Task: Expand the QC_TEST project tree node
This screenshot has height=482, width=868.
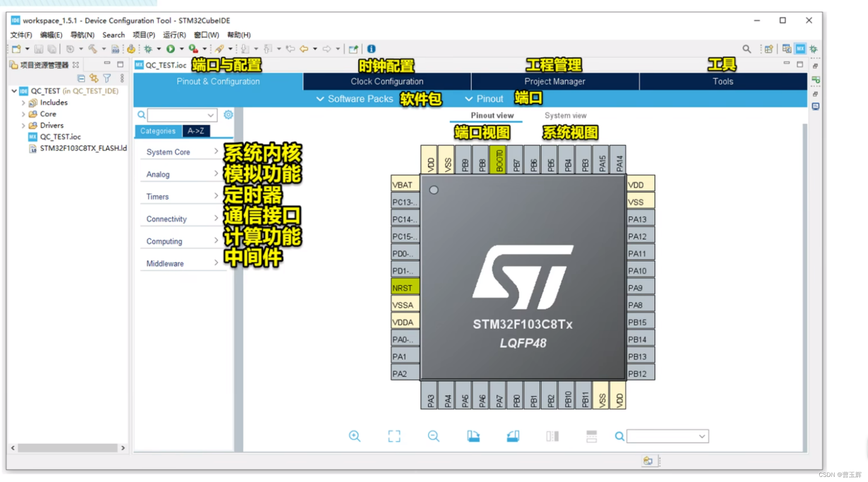Action: coord(14,91)
